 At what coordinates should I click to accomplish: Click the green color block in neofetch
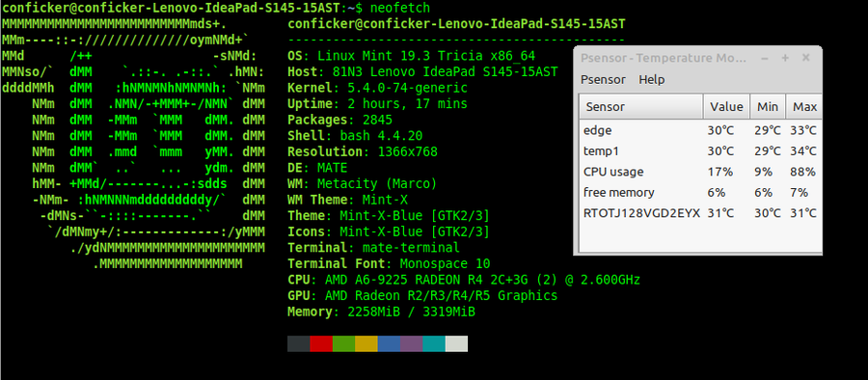click(343, 343)
